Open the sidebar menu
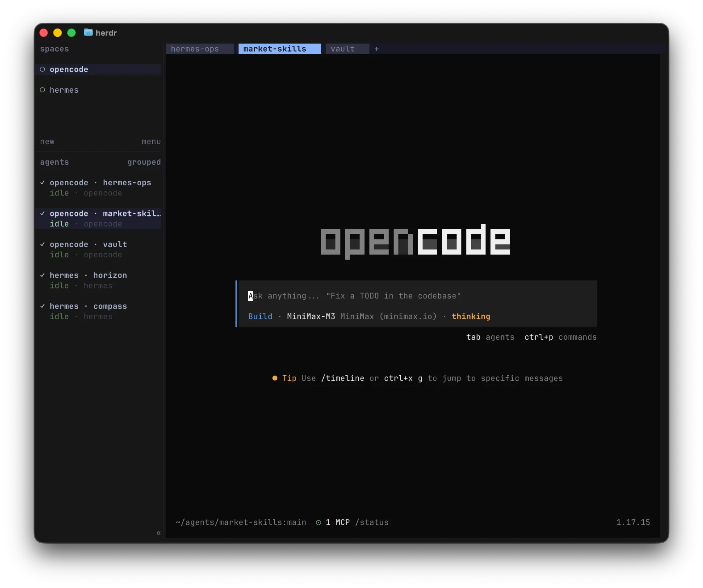Image resolution: width=703 pixels, height=588 pixels. pyautogui.click(x=151, y=141)
